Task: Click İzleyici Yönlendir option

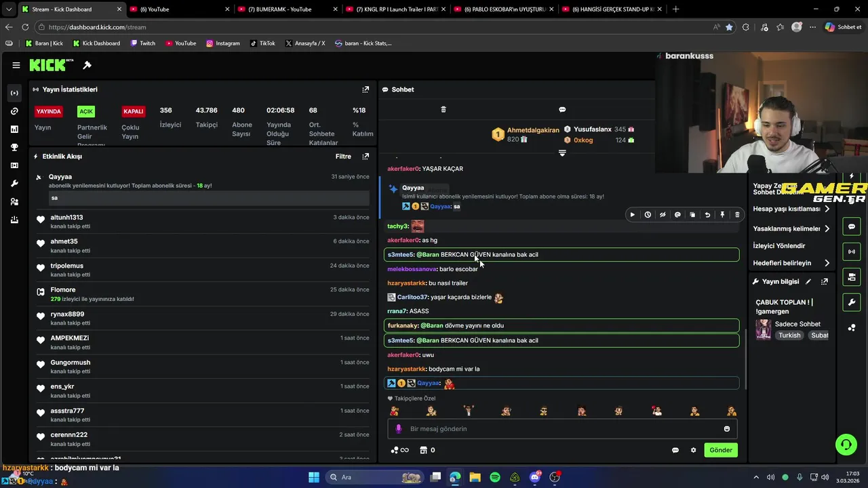Action: point(779,246)
